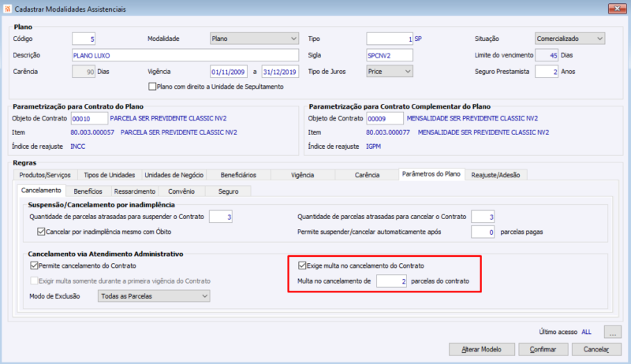Open the Ressarcimento sub-tab

tap(134, 191)
